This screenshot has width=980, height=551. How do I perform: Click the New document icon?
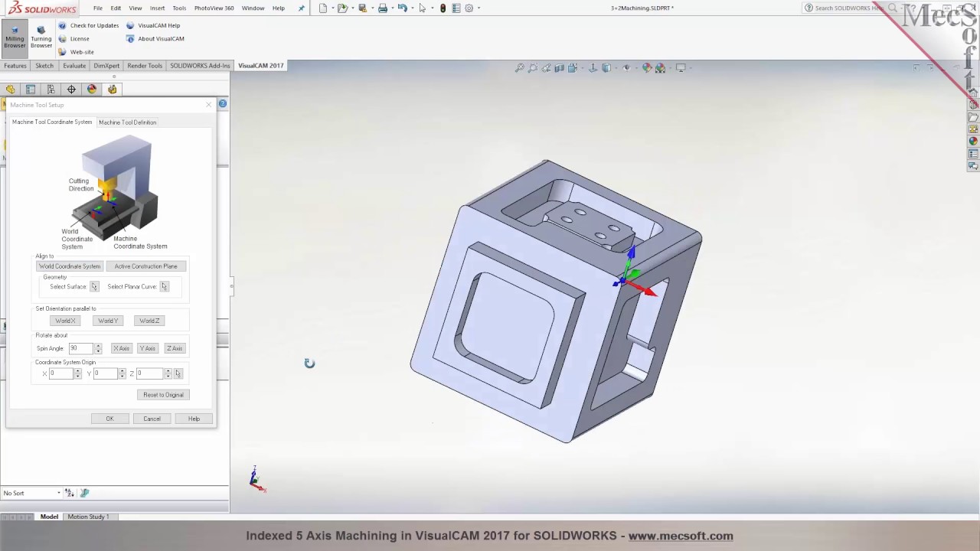click(x=323, y=8)
